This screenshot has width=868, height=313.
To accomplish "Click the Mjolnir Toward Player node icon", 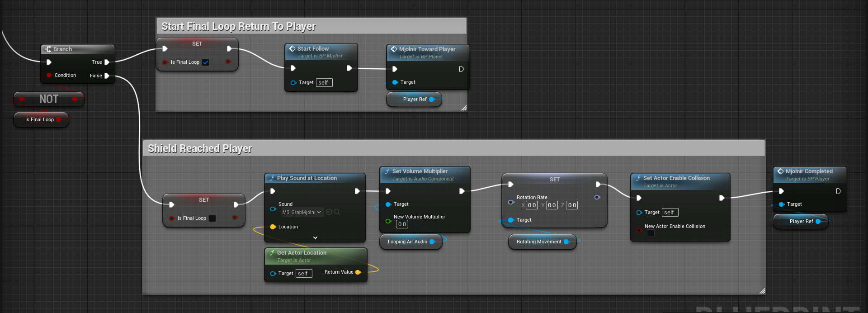I will point(394,49).
